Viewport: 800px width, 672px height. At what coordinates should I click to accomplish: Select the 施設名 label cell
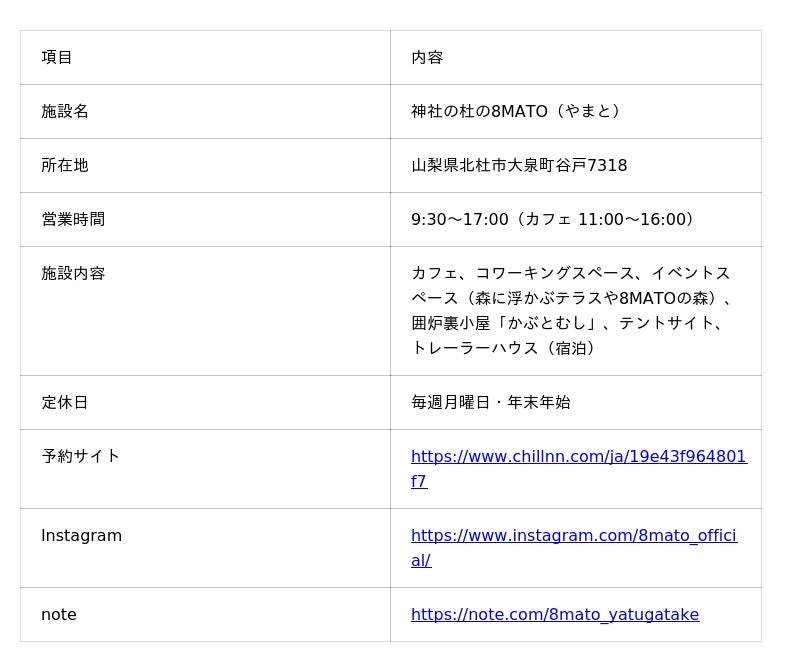pos(205,112)
